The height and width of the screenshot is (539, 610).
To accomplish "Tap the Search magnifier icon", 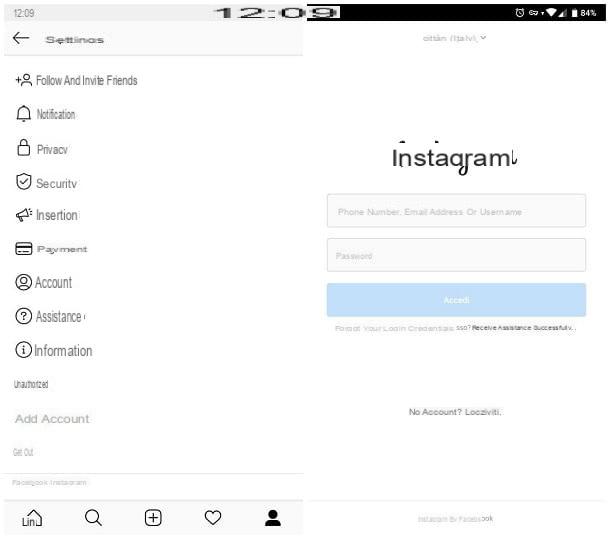I will (x=93, y=518).
